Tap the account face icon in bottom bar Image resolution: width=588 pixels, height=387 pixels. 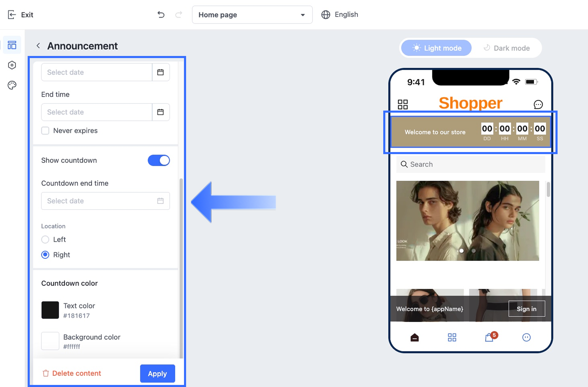(526, 337)
